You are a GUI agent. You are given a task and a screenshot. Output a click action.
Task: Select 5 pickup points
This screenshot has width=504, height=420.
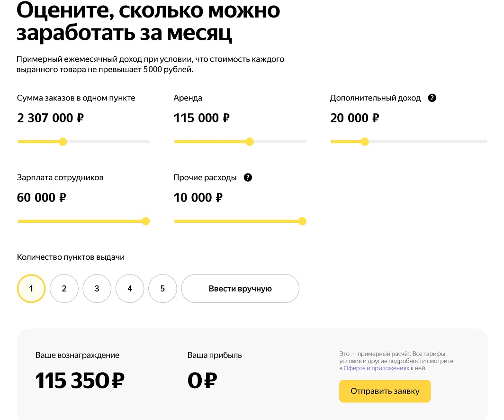[162, 288]
